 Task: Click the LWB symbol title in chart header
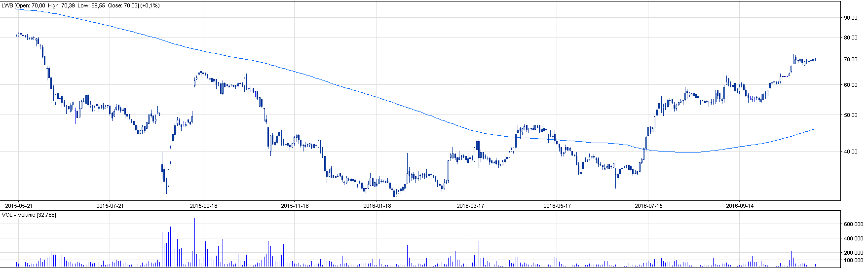pos(7,6)
